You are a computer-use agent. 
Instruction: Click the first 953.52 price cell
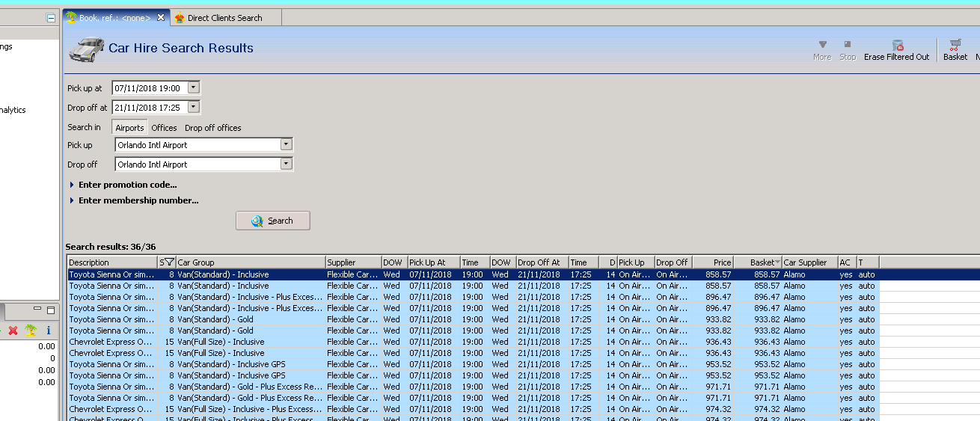pos(713,364)
